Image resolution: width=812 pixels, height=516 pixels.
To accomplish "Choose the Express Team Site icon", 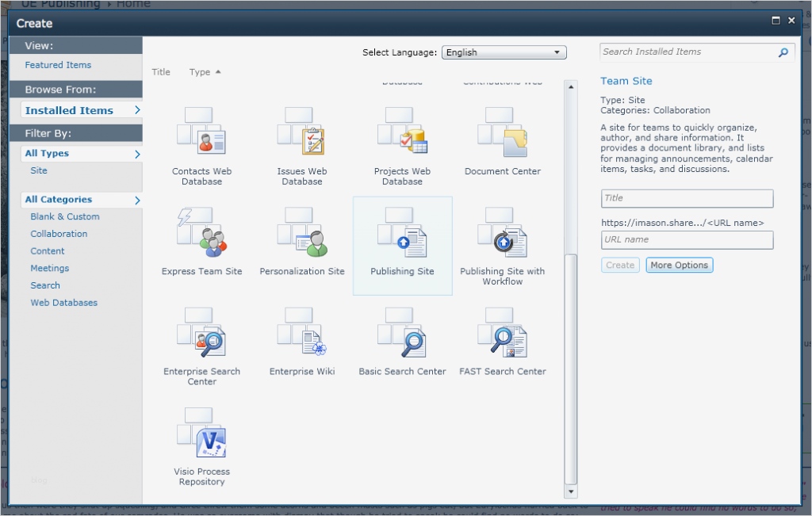I will (201, 233).
